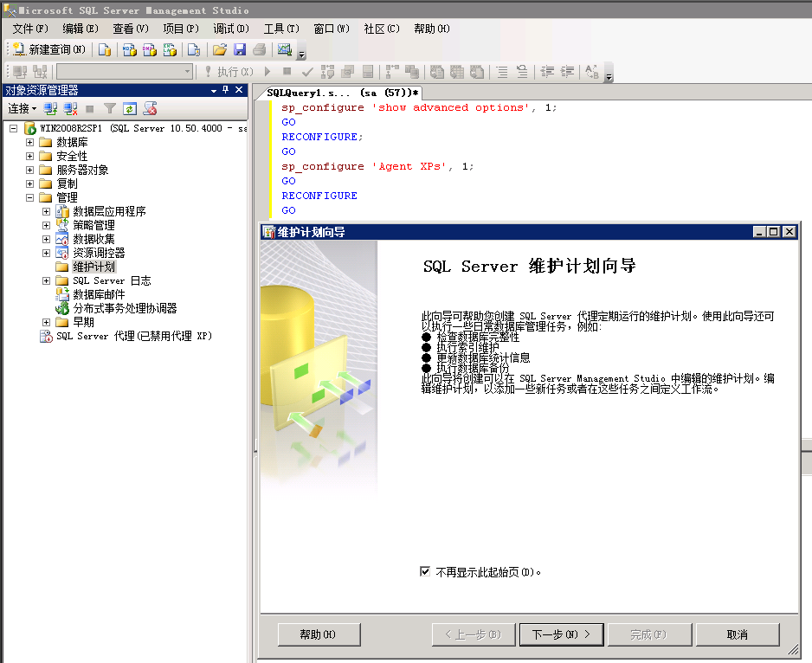
Task: Click the Cancel Executing Query stop icon
Action: click(287, 72)
